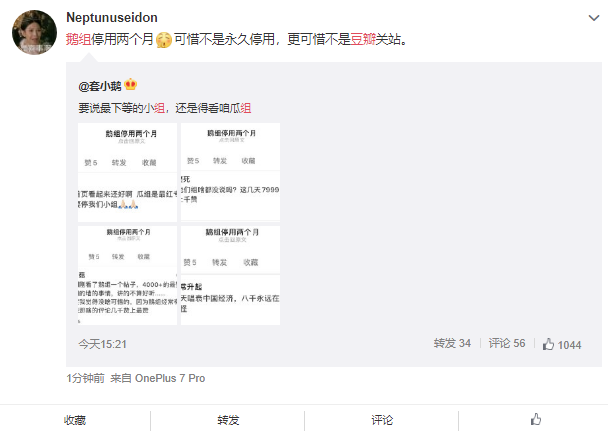Screen dimensions: 608x434
Task: Open the original post's 转发 34 count
Action: [x=452, y=344]
